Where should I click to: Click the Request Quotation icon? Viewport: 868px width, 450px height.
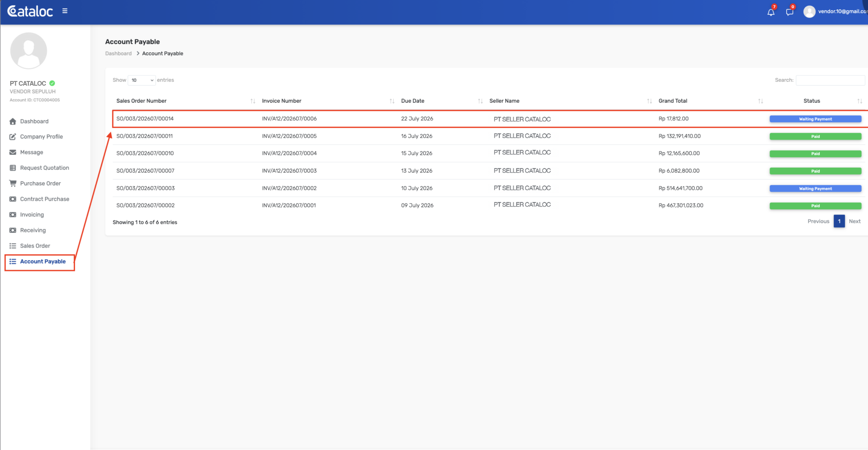pos(13,168)
